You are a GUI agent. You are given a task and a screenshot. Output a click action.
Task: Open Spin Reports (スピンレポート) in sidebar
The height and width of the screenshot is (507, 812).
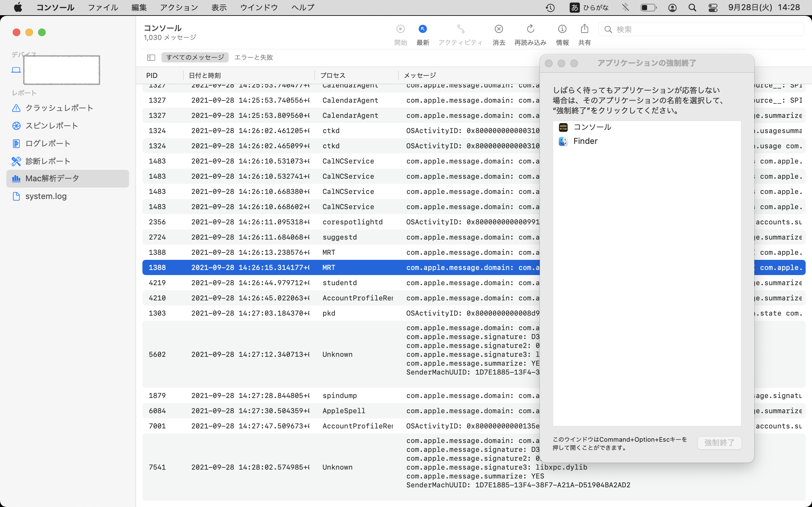tap(52, 126)
